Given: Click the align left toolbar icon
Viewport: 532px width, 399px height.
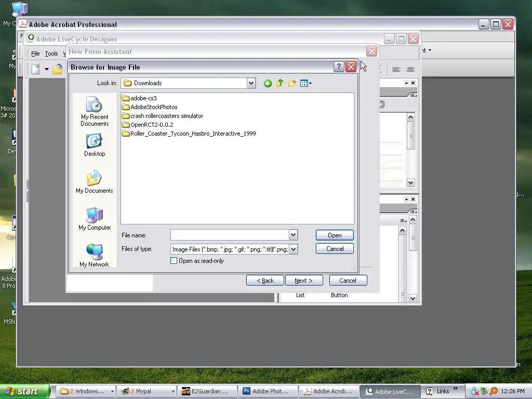Looking at the screenshot, I should (396, 70).
